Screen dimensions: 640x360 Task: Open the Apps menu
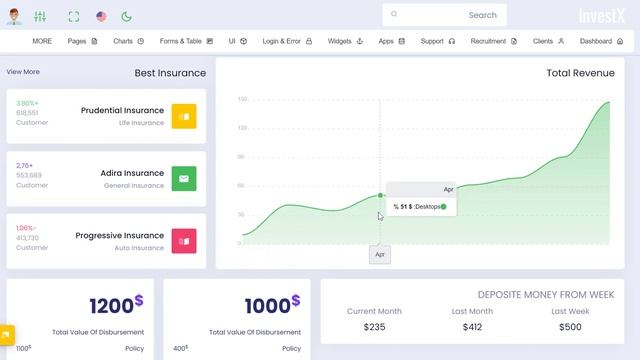tap(391, 41)
